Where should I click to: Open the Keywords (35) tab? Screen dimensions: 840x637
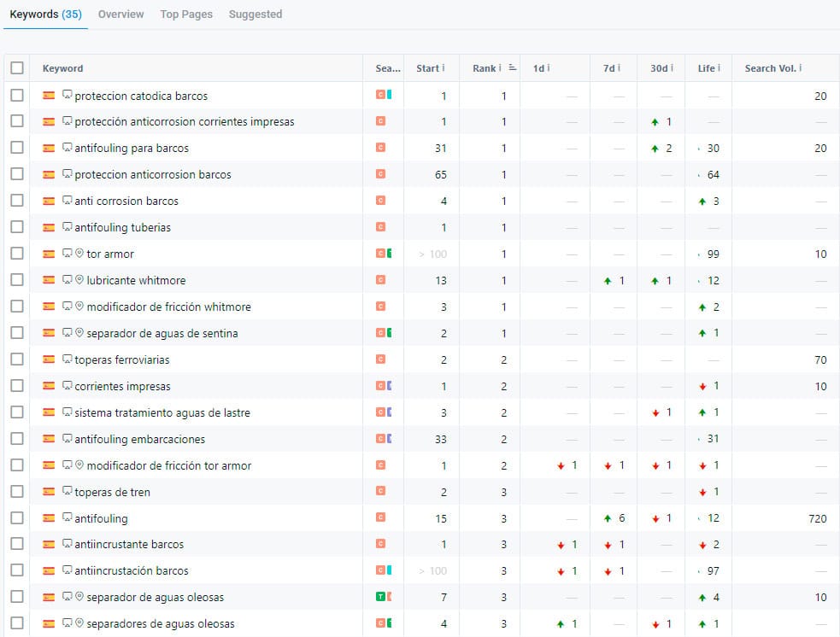tap(45, 15)
